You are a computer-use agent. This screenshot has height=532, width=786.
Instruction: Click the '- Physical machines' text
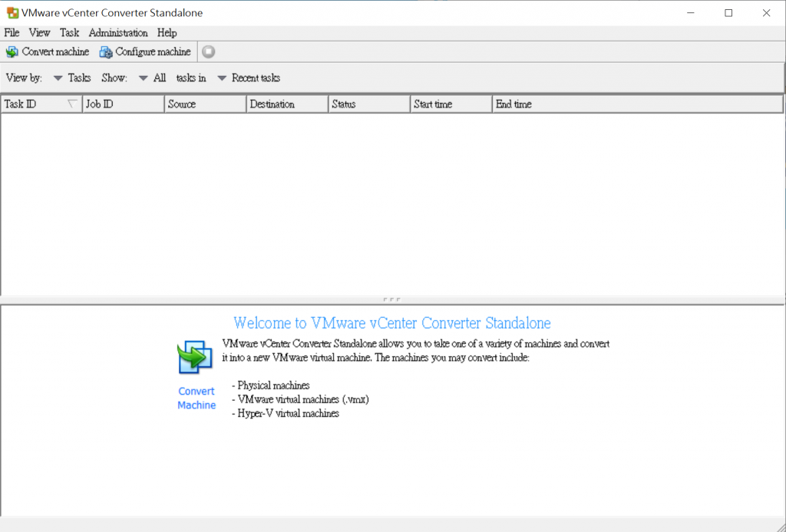pyautogui.click(x=271, y=385)
